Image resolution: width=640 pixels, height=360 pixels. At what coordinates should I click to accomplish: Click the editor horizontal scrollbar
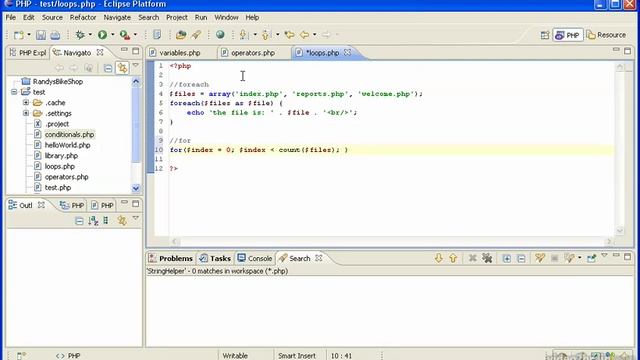pos(392,242)
